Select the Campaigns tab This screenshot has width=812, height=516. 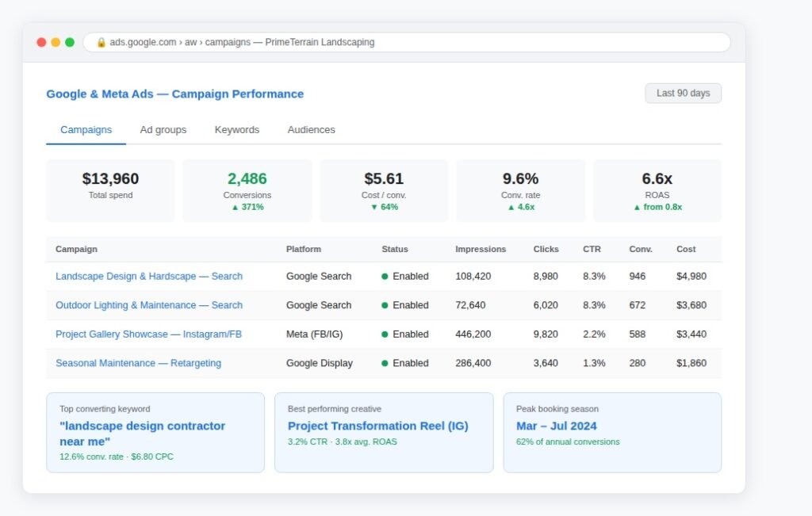point(86,130)
